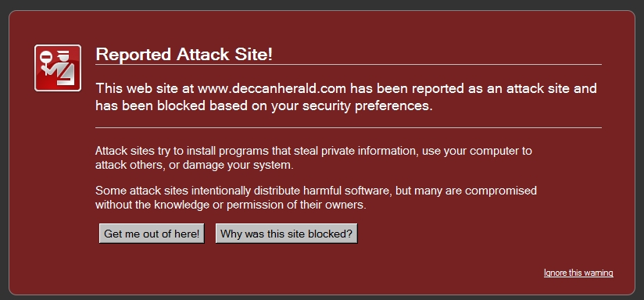Click the words damage your system
The image size is (644, 300).
coord(238,166)
